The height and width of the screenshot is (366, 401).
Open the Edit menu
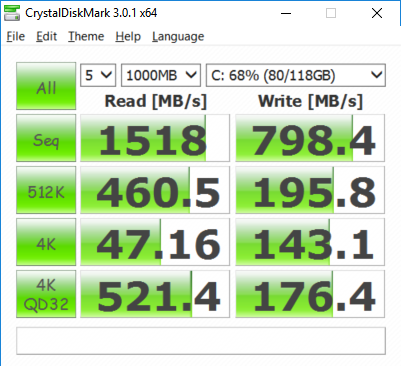pyautogui.click(x=46, y=36)
